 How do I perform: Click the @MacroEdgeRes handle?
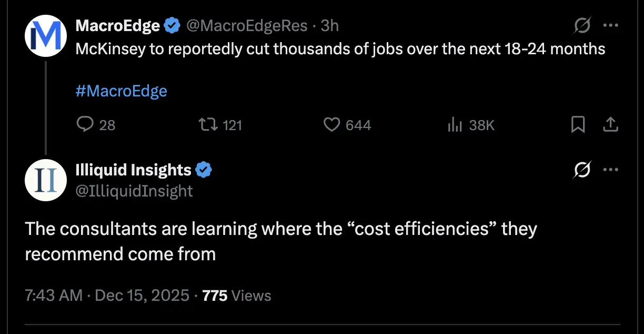click(x=247, y=25)
